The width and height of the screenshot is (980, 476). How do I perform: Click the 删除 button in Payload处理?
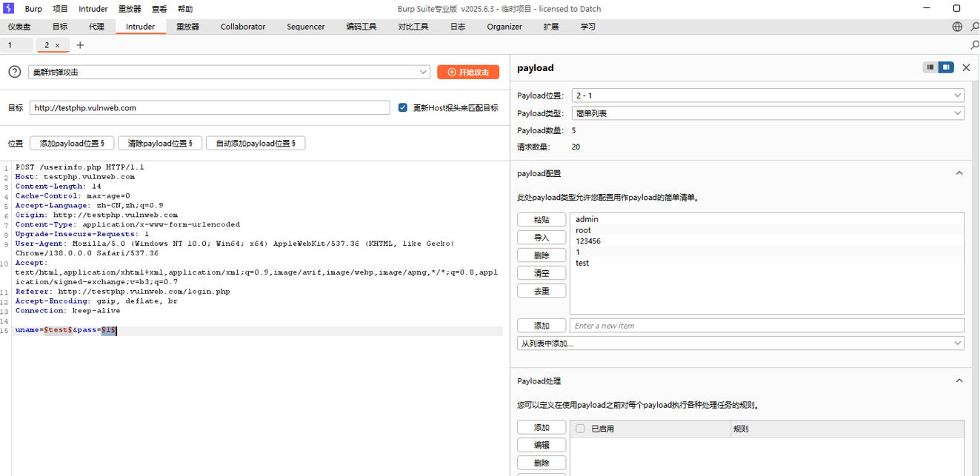tap(541, 463)
